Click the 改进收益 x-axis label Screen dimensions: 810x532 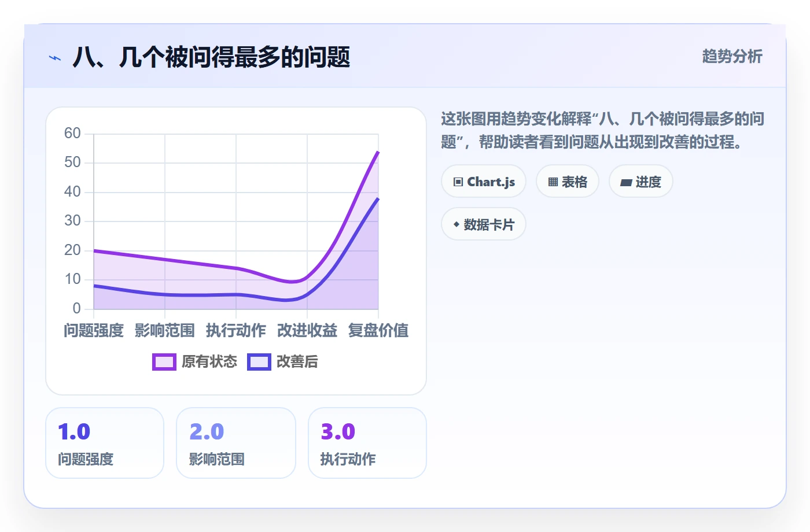pos(307,331)
